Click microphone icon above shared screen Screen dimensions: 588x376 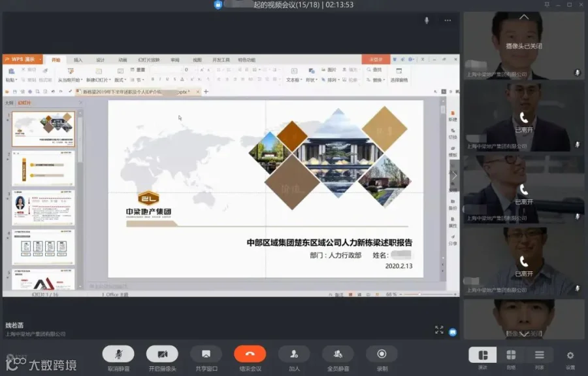[x=427, y=21]
